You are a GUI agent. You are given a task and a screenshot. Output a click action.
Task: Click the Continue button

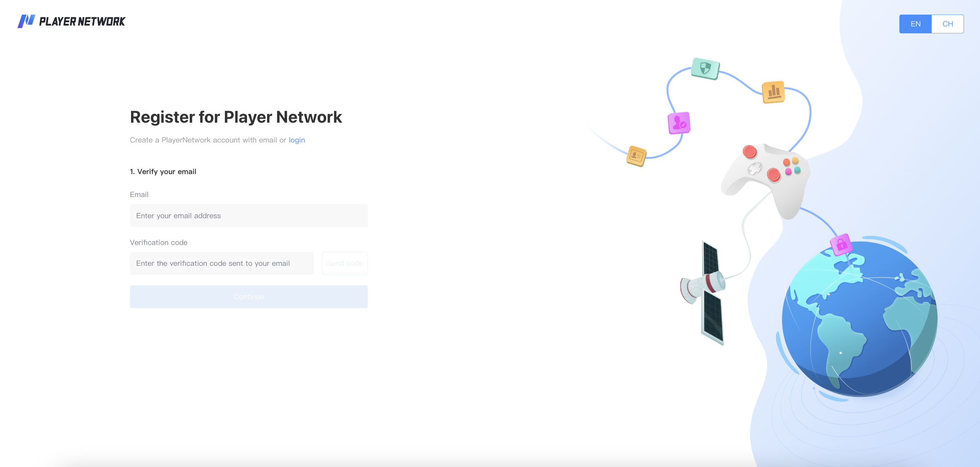pyautogui.click(x=249, y=297)
